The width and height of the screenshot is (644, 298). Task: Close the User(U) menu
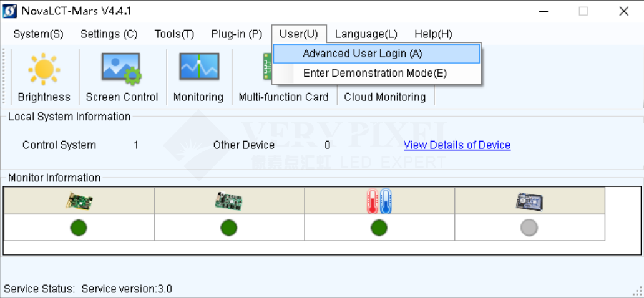[x=299, y=34]
